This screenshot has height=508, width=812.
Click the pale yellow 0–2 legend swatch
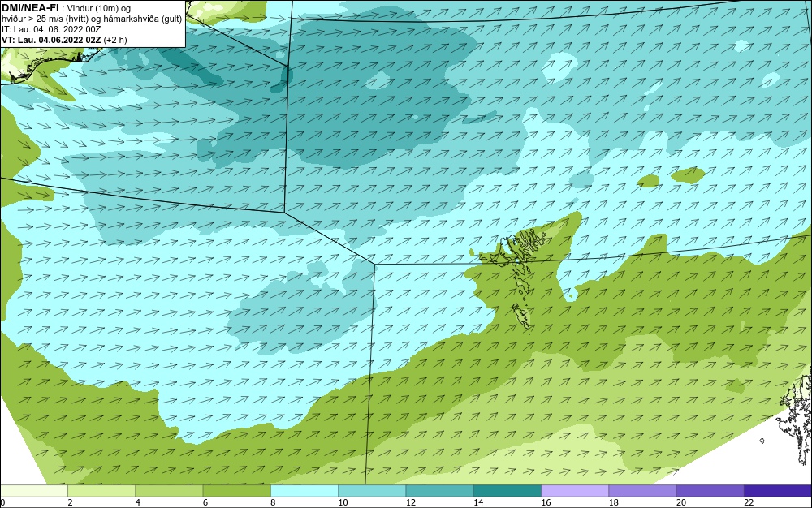[33, 491]
